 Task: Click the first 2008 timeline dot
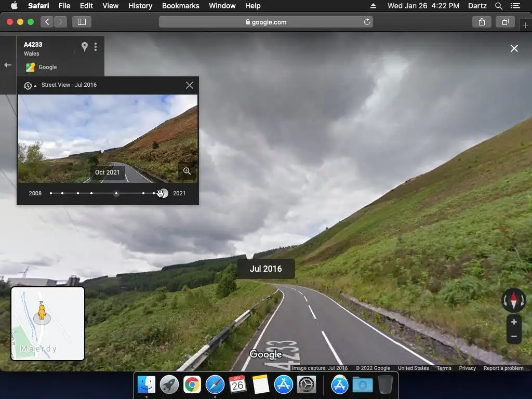pyautogui.click(x=51, y=193)
